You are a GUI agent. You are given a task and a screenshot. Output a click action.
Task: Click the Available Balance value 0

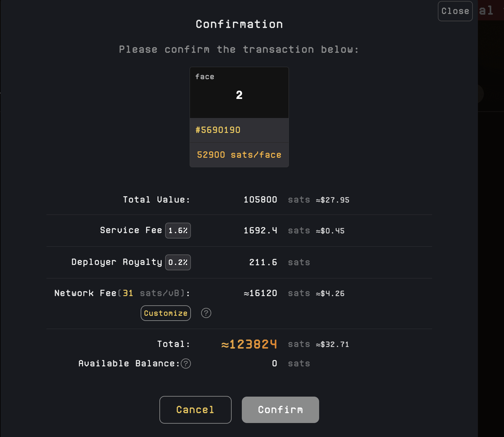click(275, 364)
